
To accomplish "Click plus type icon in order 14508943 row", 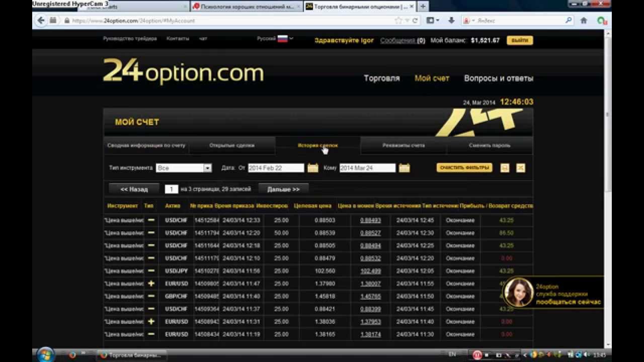I will [x=151, y=321].
